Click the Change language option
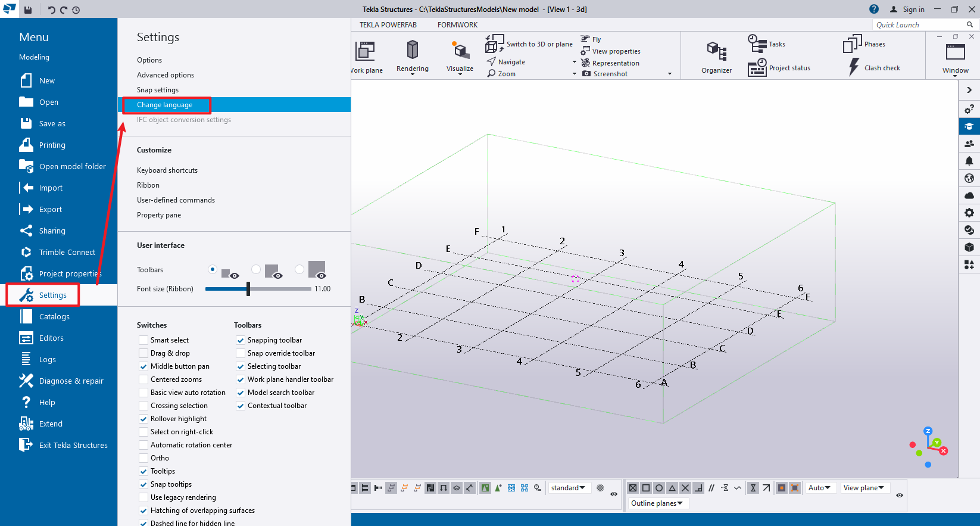Viewport: 980px width, 526px height. [x=165, y=105]
